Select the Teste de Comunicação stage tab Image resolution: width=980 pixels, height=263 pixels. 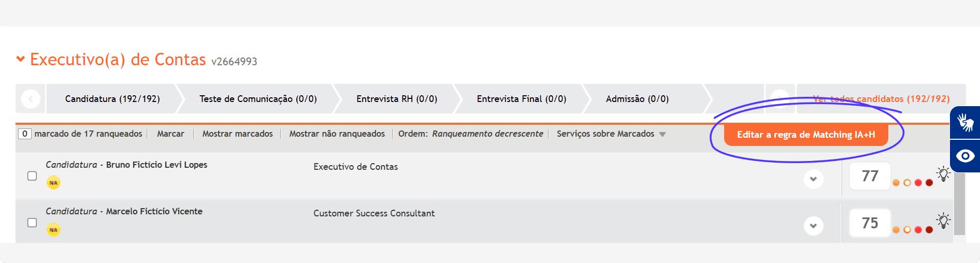point(258,99)
